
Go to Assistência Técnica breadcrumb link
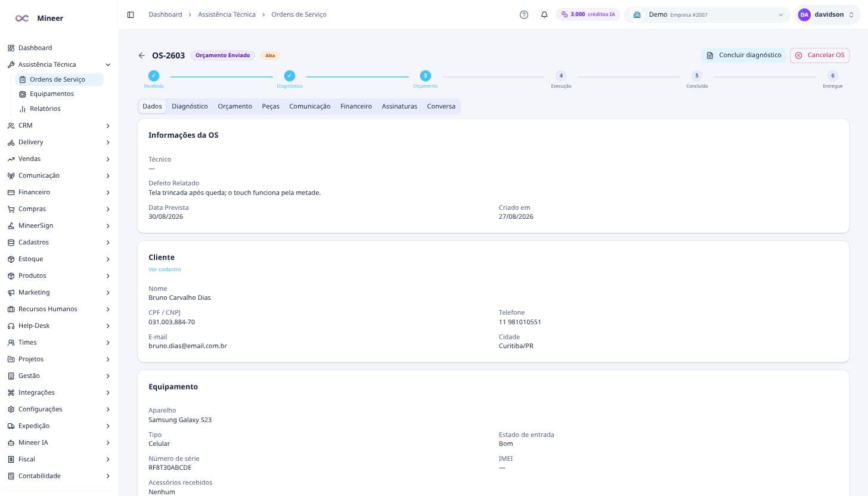(x=227, y=14)
